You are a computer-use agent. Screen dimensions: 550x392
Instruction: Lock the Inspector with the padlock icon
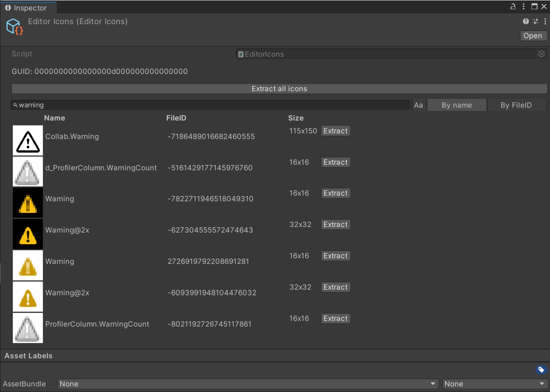tap(513, 6)
